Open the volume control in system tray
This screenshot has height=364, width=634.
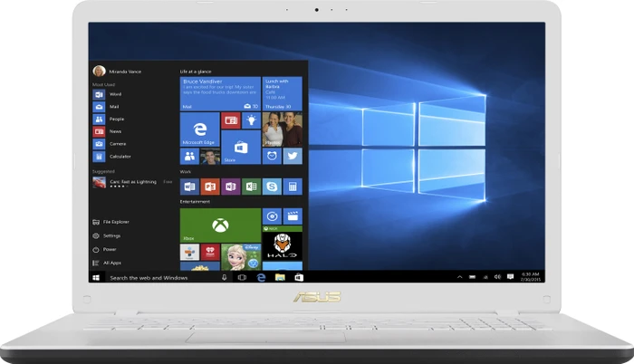coord(498,277)
